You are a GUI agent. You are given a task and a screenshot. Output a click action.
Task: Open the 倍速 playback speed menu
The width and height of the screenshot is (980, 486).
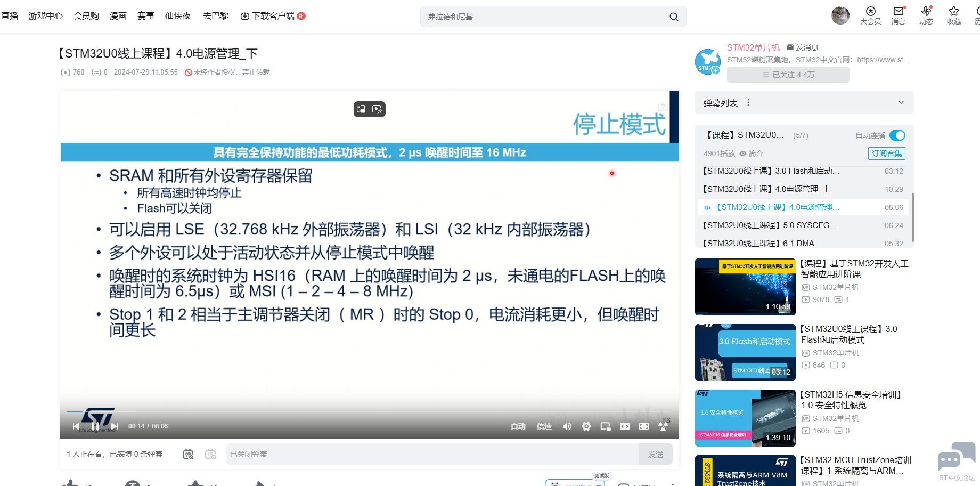[x=544, y=426]
